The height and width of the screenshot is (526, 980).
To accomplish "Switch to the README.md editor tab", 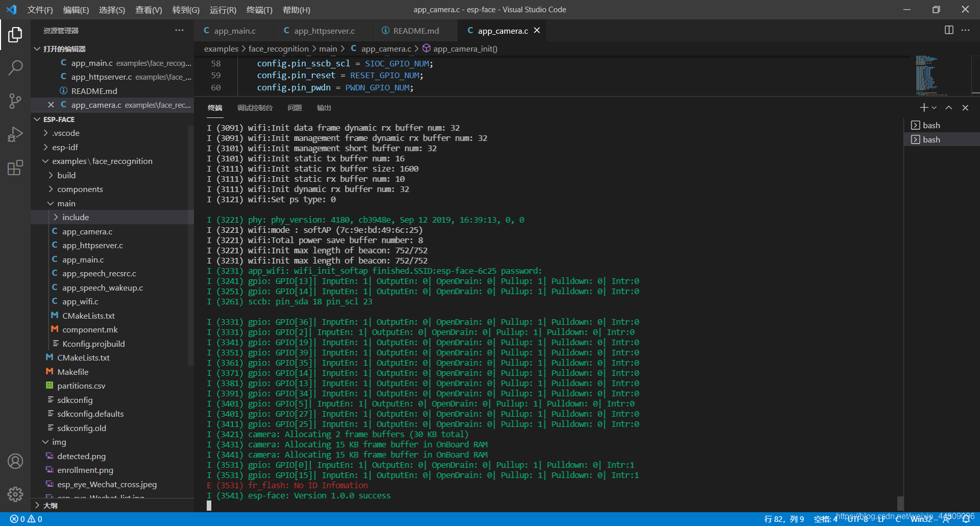I will 414,31.
